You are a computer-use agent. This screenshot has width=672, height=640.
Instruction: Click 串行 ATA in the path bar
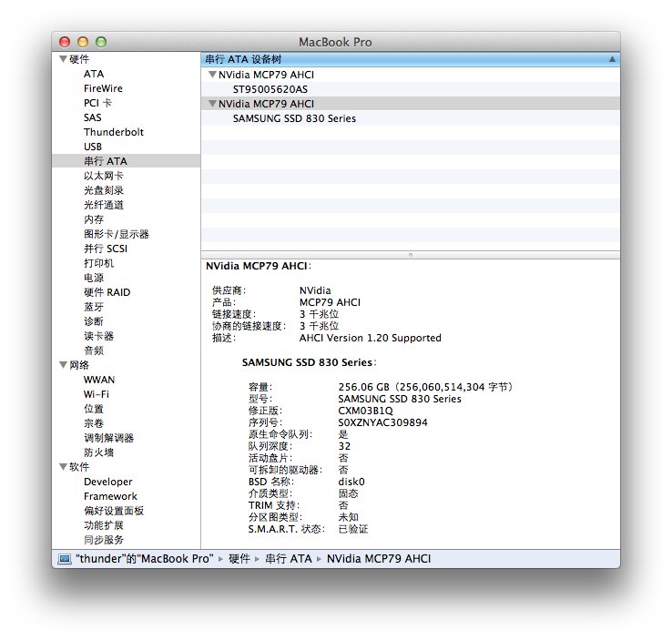(289, 559)
